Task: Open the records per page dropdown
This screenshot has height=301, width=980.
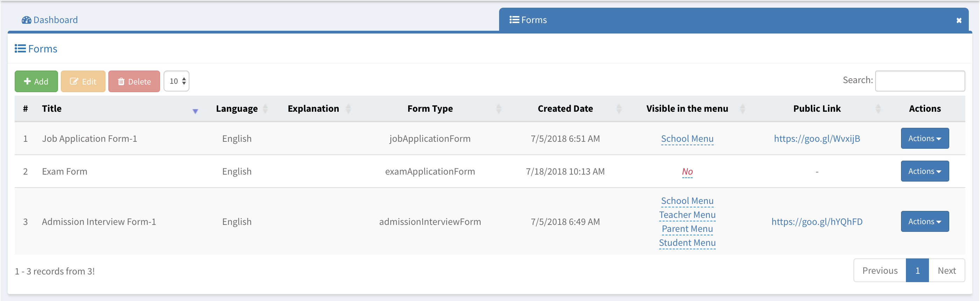Action: pos(177,81)
